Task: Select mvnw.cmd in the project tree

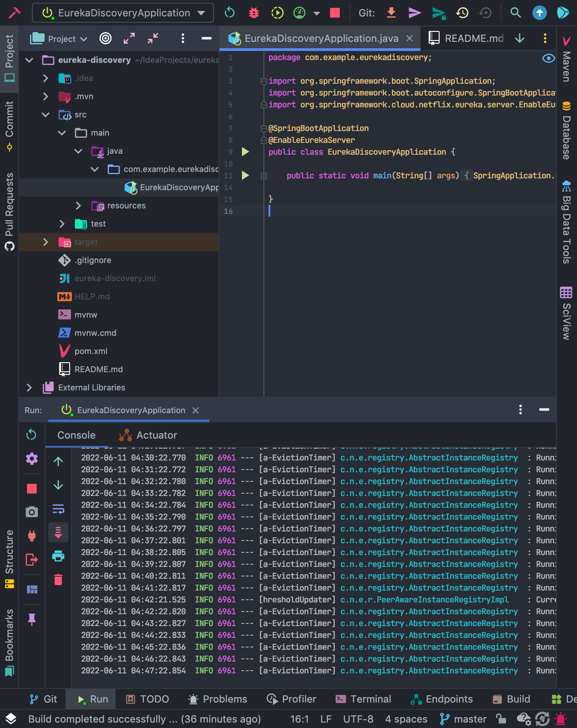Action: click(95, 333)
